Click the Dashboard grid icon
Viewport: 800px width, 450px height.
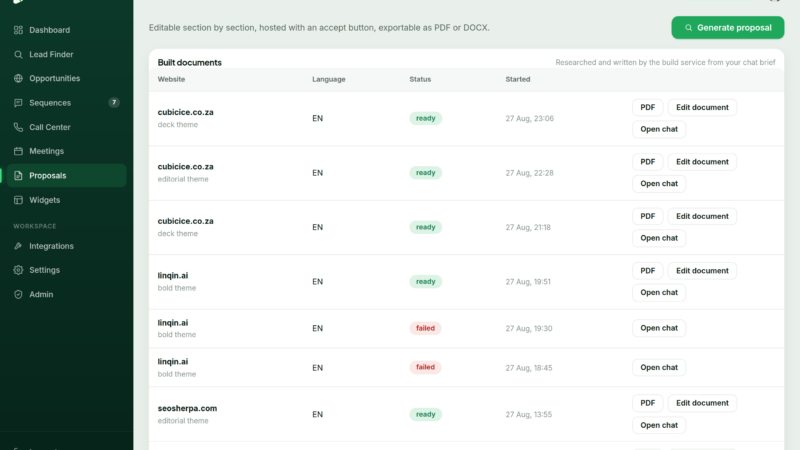[x=18, y=30]
